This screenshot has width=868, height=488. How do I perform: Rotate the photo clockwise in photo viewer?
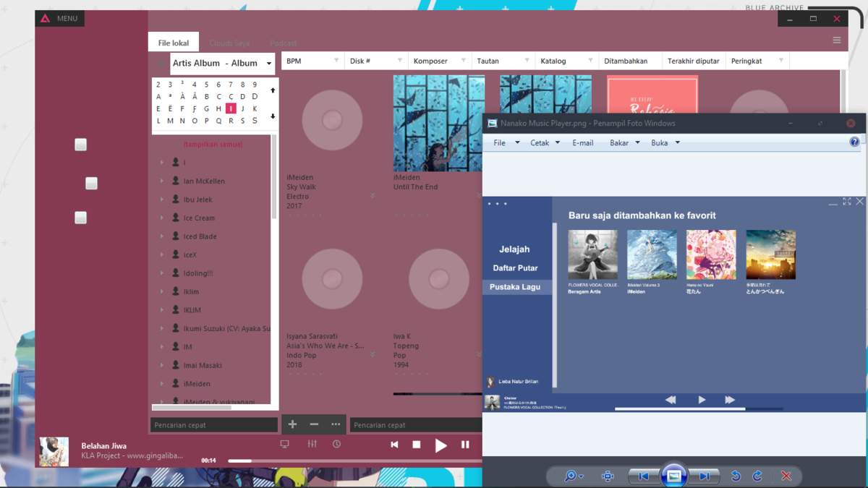pyautogui.click(x=757, y=476)
